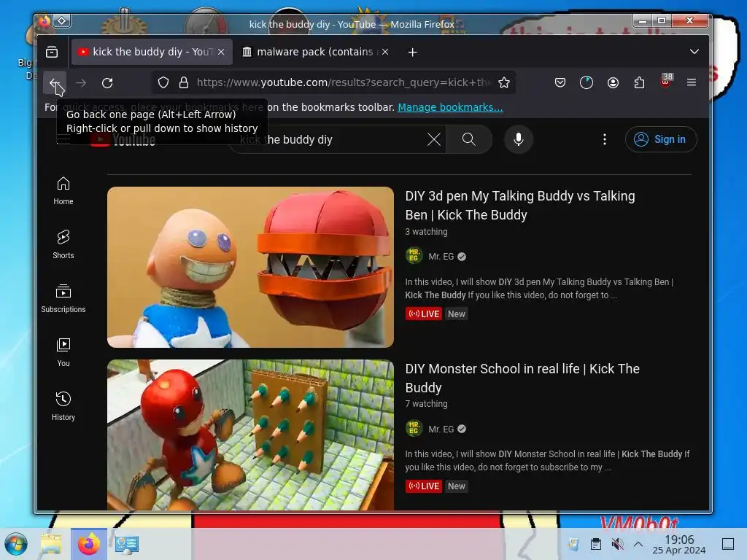This screenshot has height=560, width=747.
Task: Switch to the 'malware pack' tab
Action: (x=315, y=52)
